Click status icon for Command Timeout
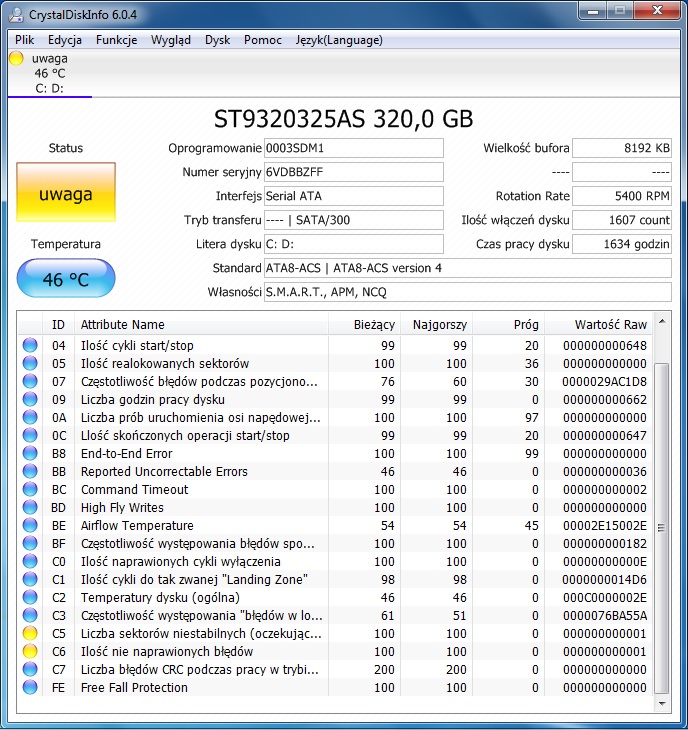This screenshot has width=688, height=730. (30, 489)
